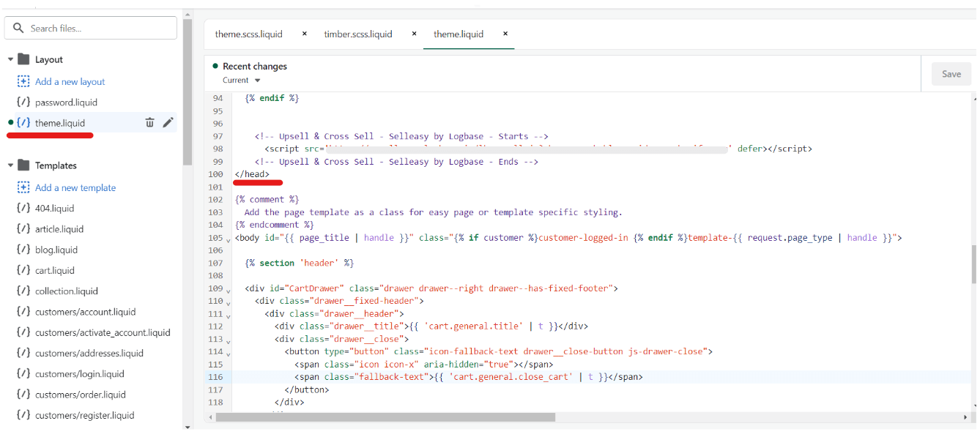The height and width of the screenshot is (437, 980).
Task: Click line 107 section 'header' code
Action: [x=300, y=263]
